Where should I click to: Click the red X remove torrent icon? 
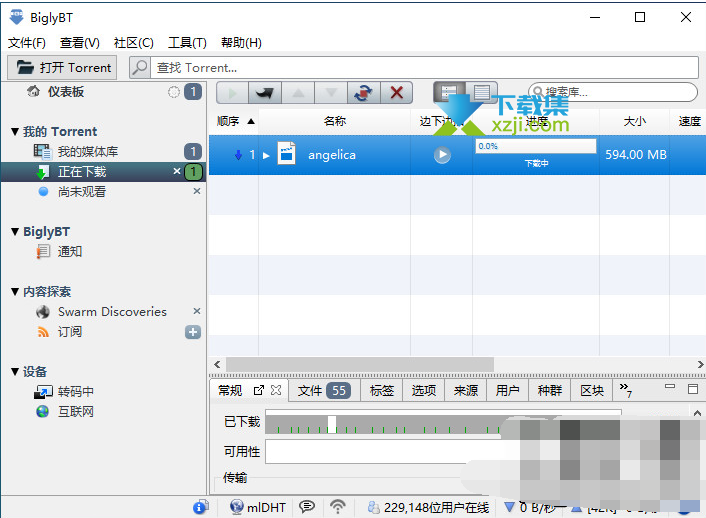pos(397,93)
